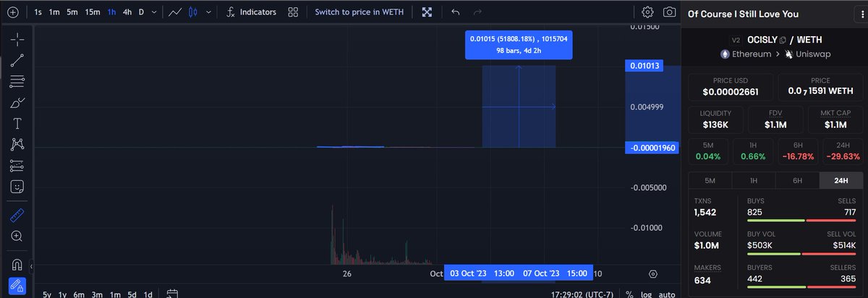Select the 24H price change box
The width and height of the screenshot is (868, 298).
click(841, 152)
